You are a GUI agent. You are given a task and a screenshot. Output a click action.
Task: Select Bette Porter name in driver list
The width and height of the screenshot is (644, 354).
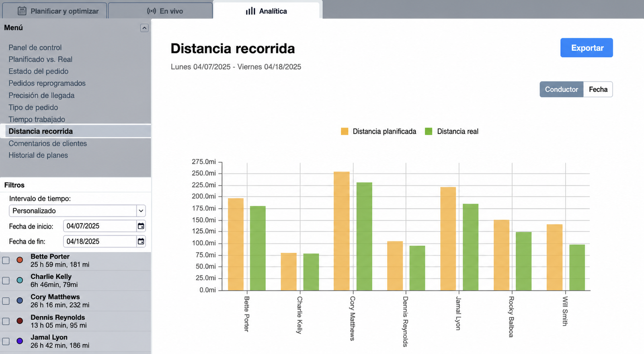(50, 256)
